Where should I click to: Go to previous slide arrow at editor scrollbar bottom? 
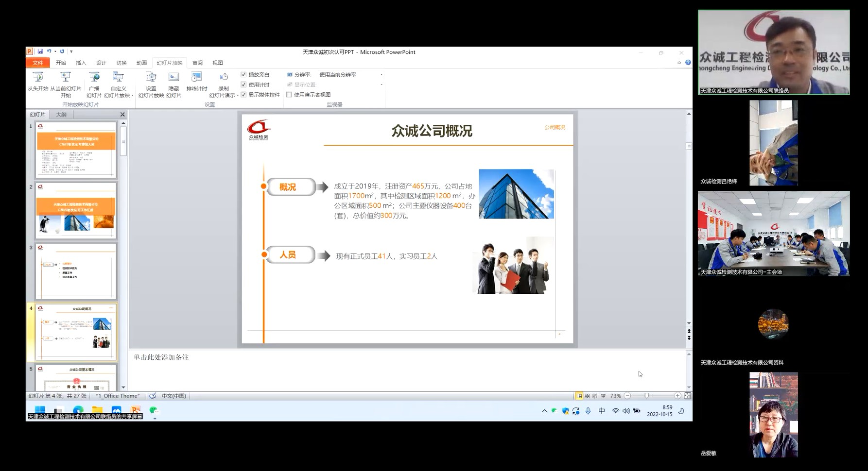(x=689, y=331)
